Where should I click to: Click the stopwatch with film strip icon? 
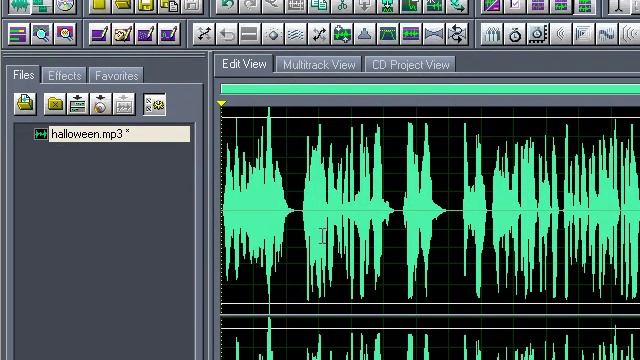(538, 34)
